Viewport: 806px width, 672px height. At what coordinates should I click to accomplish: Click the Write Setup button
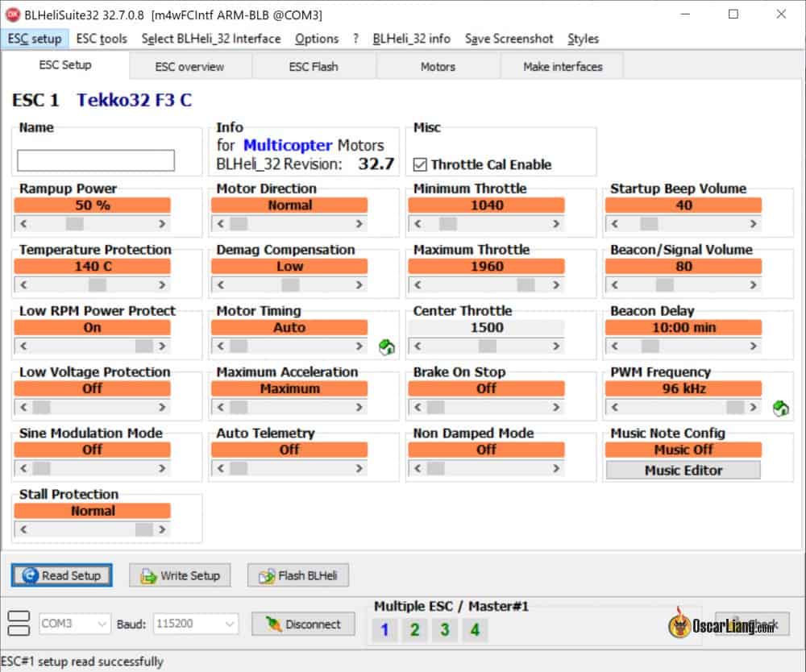tap(180, 575)
